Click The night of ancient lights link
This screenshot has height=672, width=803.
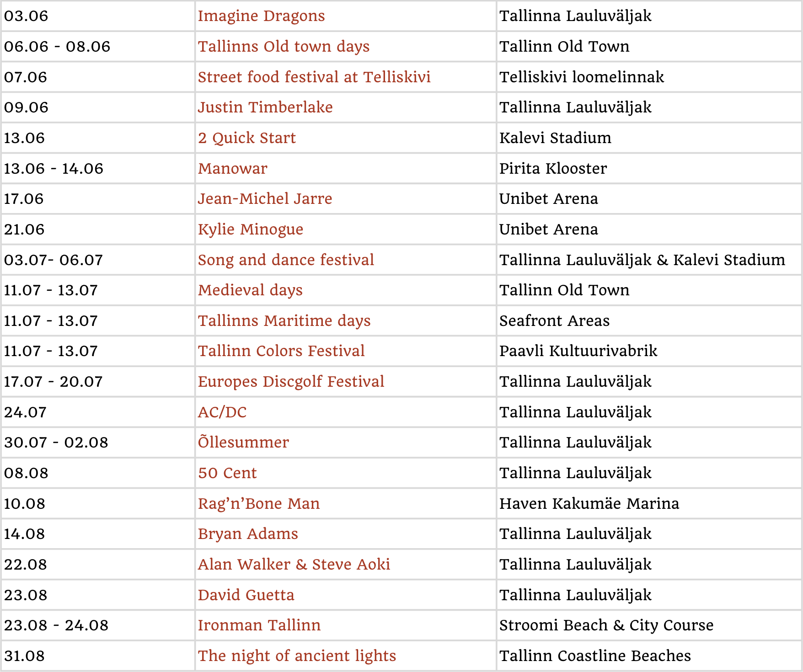point(297,656)
